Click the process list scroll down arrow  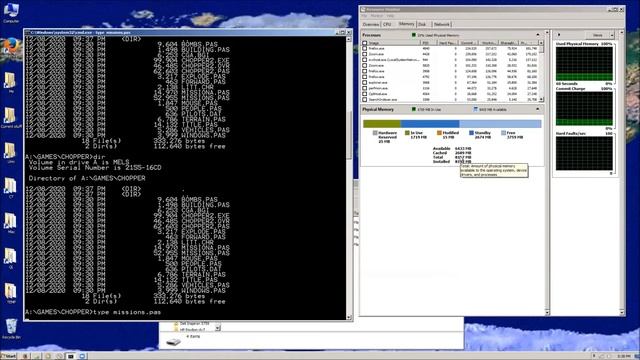(542, 99)
